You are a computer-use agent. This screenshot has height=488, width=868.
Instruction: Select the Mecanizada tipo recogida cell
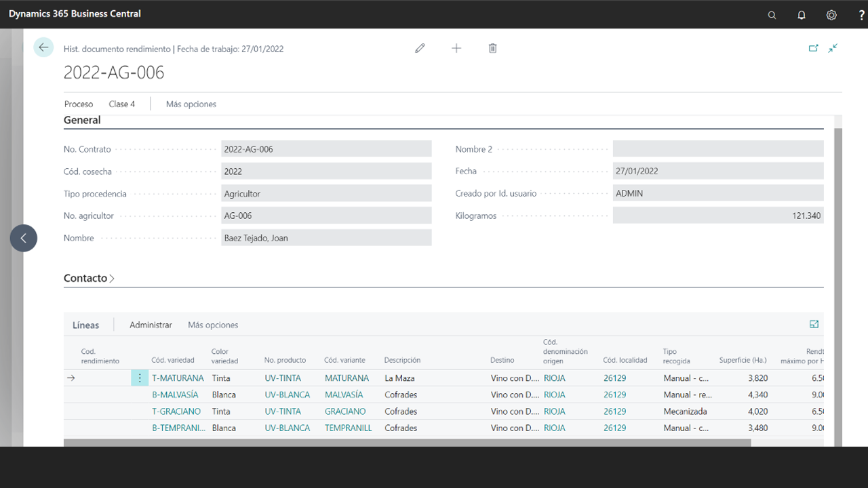click(685, 411)
